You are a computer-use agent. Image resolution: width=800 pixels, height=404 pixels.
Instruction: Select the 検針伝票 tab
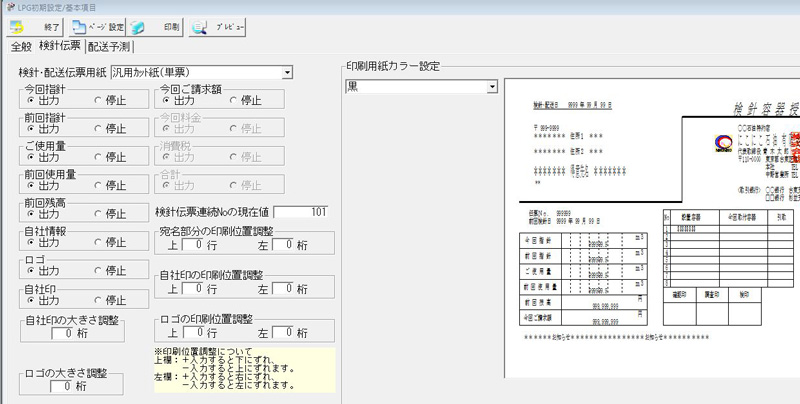point(61,46)
